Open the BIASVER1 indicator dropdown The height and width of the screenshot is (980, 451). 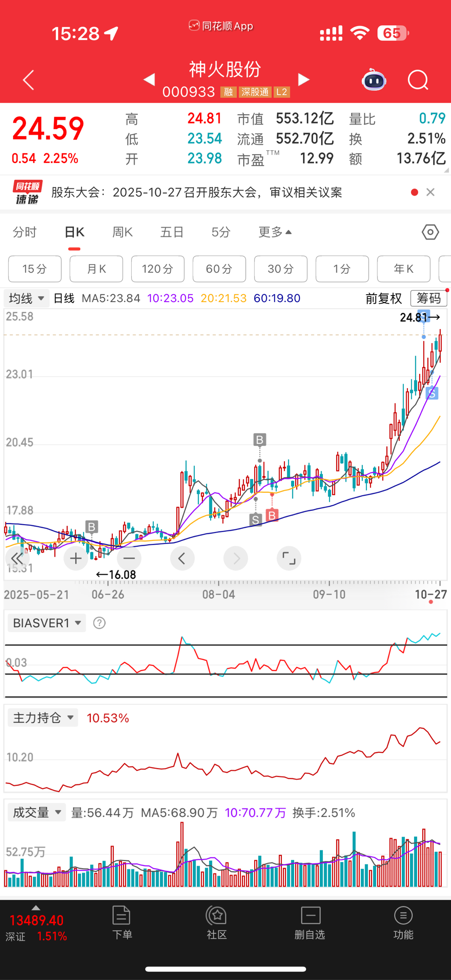pos(47,623)
